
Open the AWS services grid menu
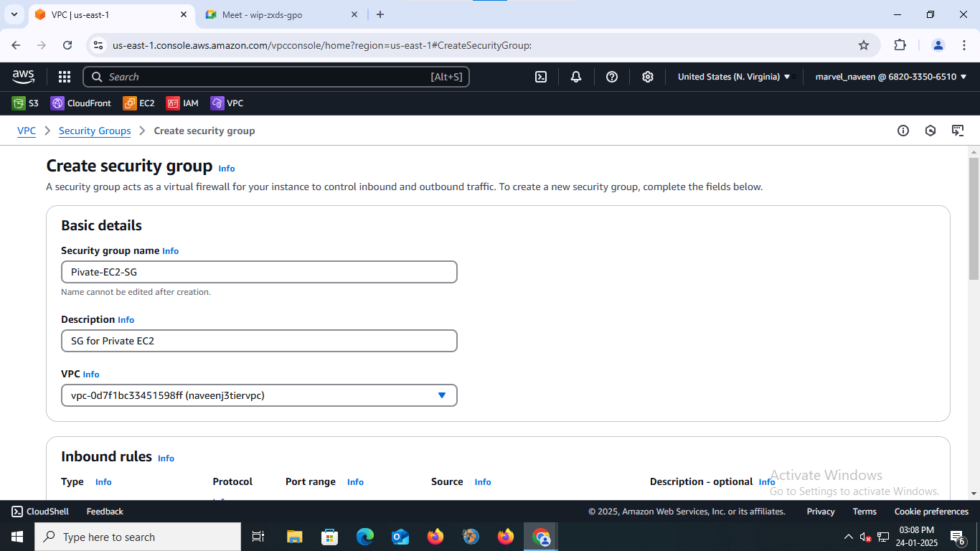pos(65,77)
